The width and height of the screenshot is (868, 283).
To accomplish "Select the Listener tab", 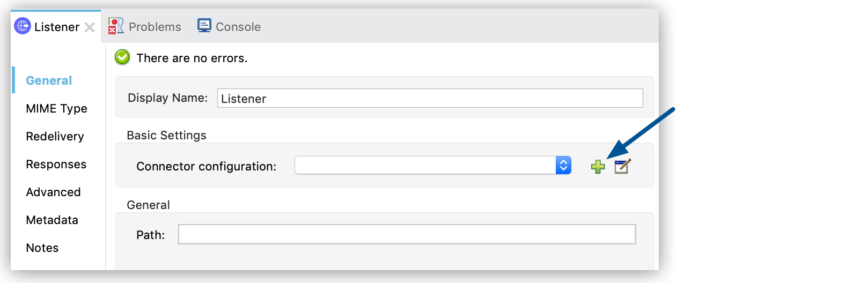I will (x=56, y=27).
